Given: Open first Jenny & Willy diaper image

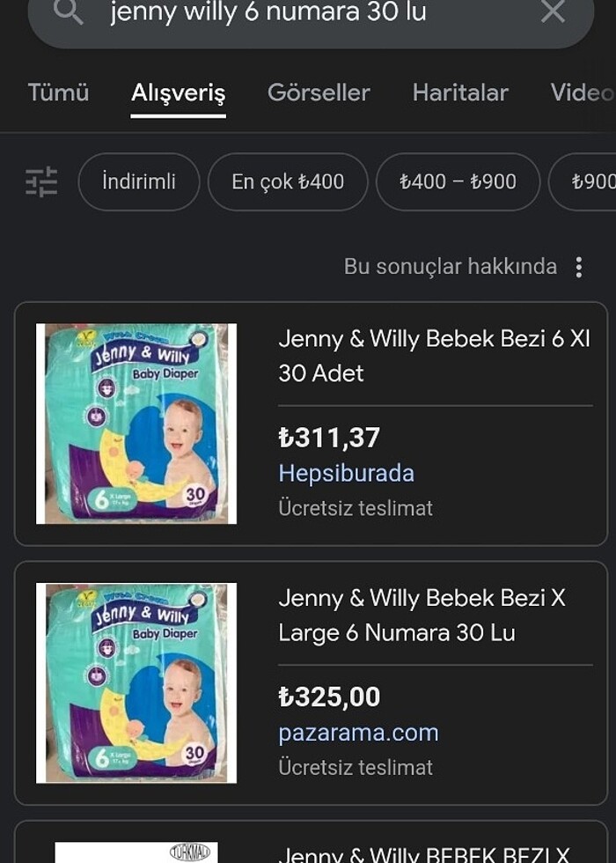Looking at the screenshot, I should coord(136,424).
